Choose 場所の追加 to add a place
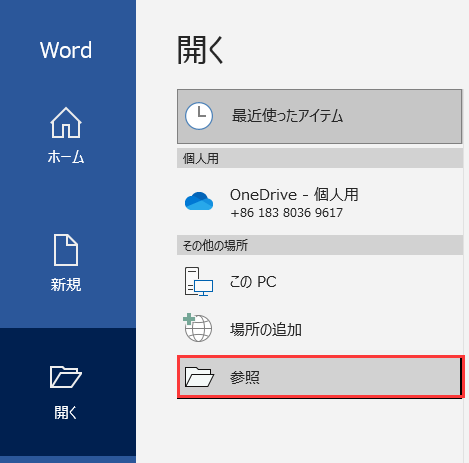 pyautogui.click(x=319, y=329)
